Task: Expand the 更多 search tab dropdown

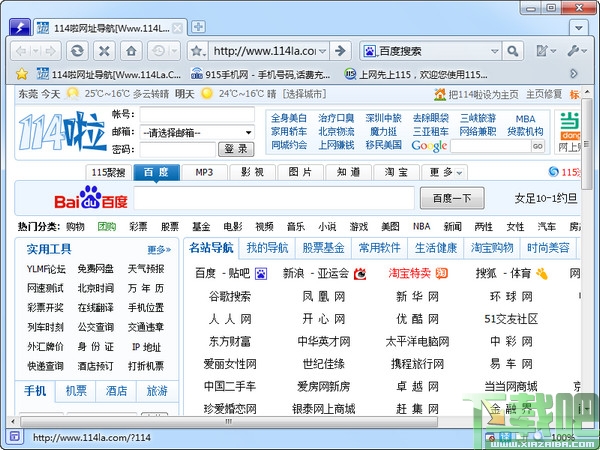Action: (x=459, y=173)
